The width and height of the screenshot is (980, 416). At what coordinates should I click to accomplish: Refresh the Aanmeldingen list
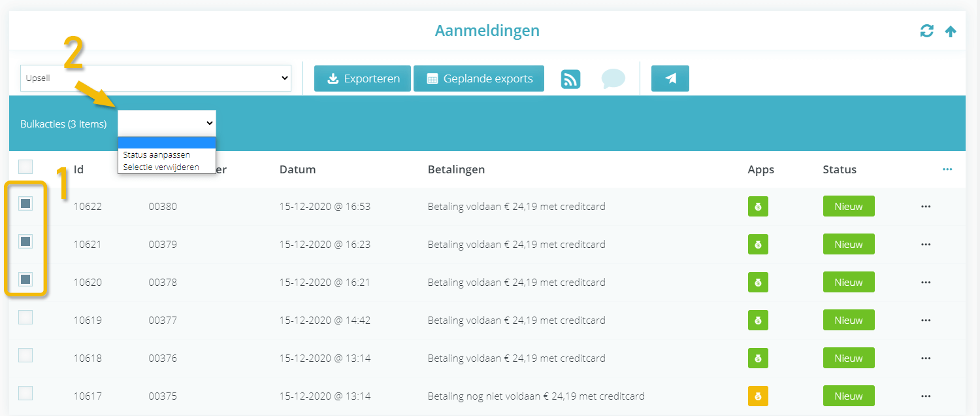926,31
